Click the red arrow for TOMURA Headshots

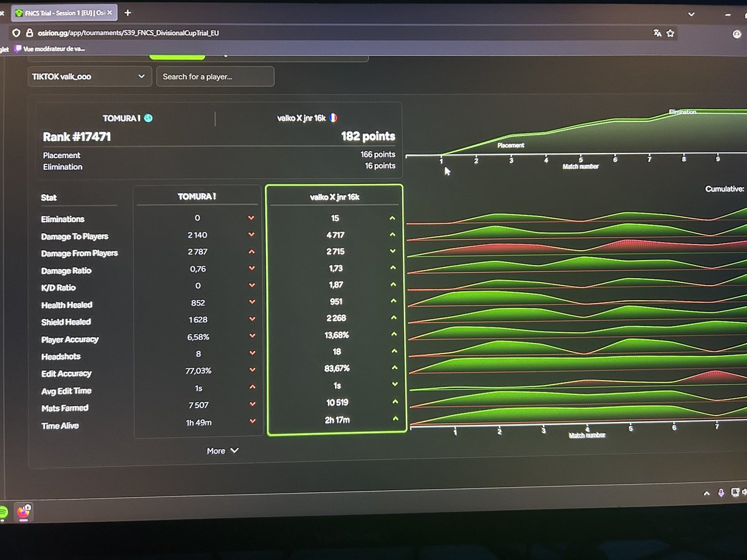(x=251, y=353)
